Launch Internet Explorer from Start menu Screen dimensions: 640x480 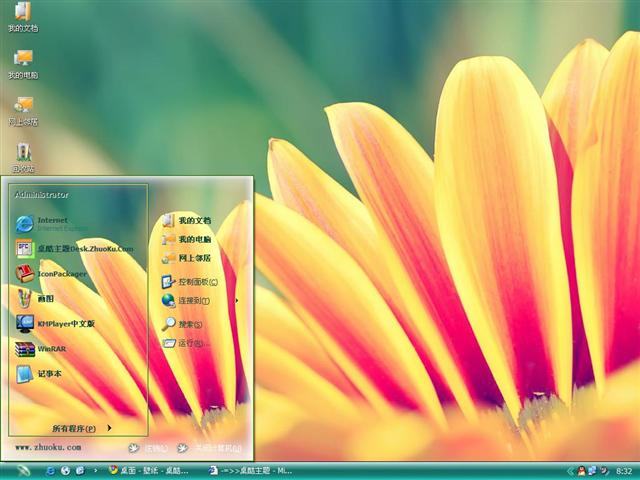tap(52, 224)
